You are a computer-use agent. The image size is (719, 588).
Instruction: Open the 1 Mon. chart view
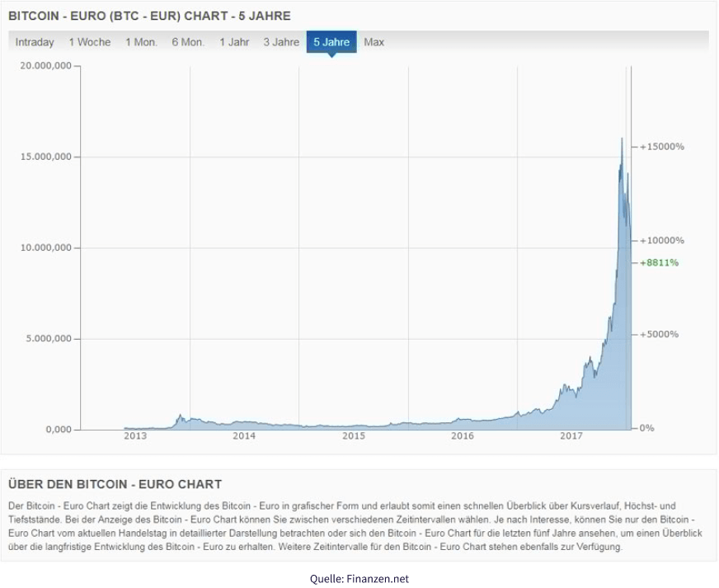(x=140, y=42)
